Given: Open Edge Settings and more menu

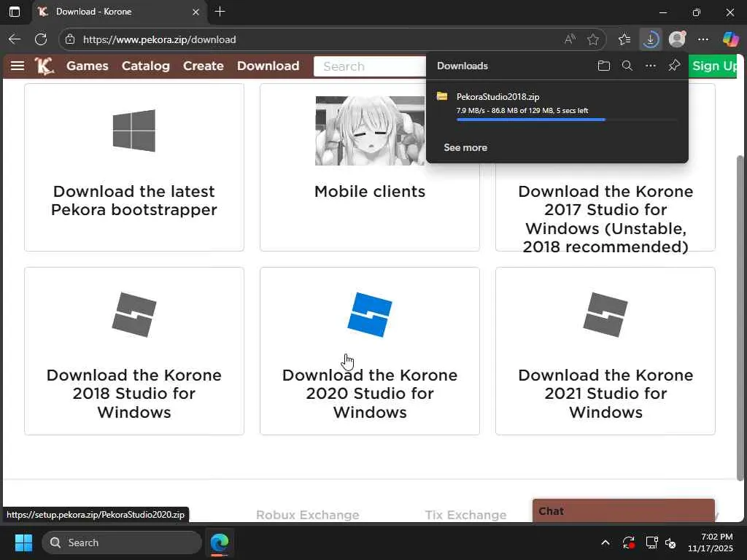Looking at the screenshot, I should click(703, 39).
